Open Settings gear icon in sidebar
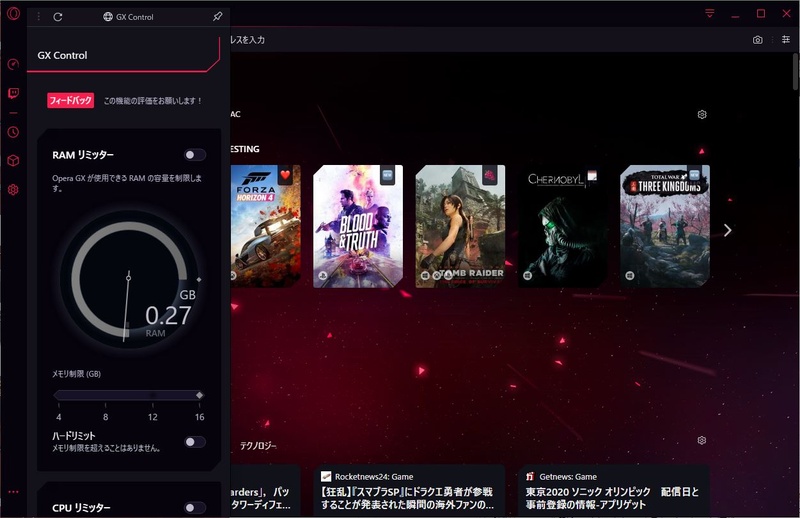The image size is (800, 518). (x=13, y=189)
